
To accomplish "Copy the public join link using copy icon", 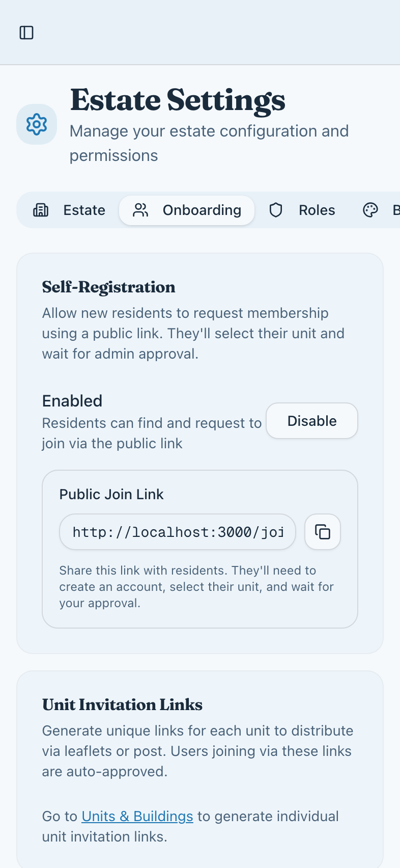I will tap(322, 532).
